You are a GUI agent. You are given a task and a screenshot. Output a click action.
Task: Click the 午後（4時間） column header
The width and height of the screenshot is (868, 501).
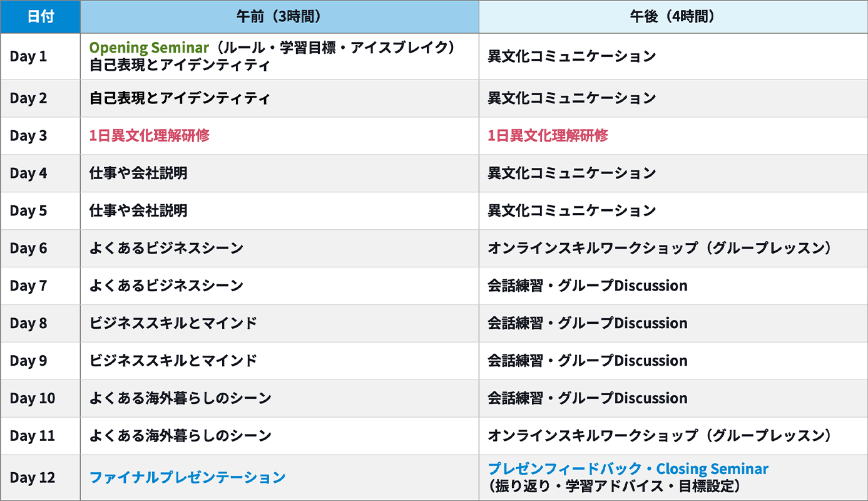(673, 17)
